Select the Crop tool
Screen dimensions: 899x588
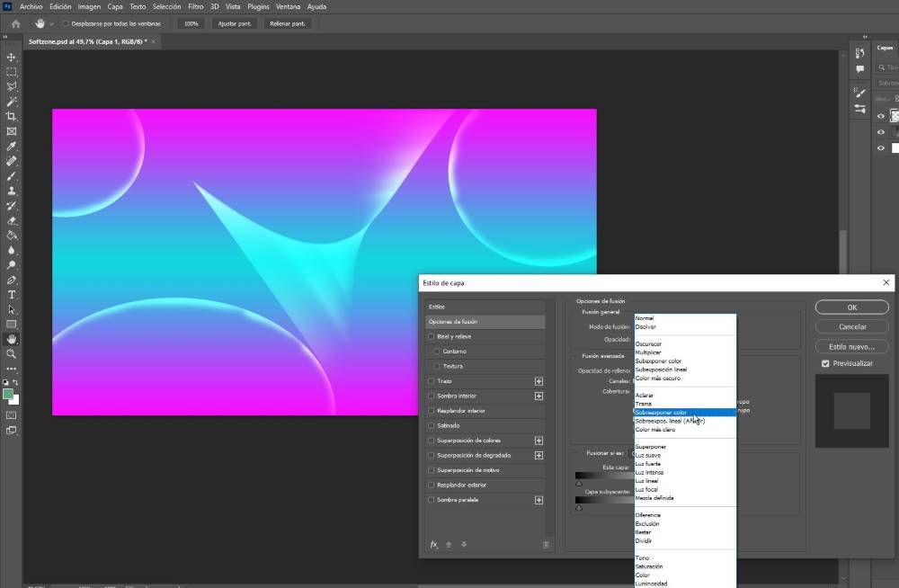pyautogui.click(x=11, y=117)
